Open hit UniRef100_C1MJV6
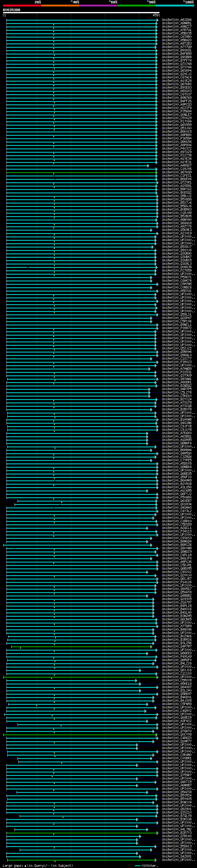The height and width of the screenshot is (868, 197). (177, 169)
